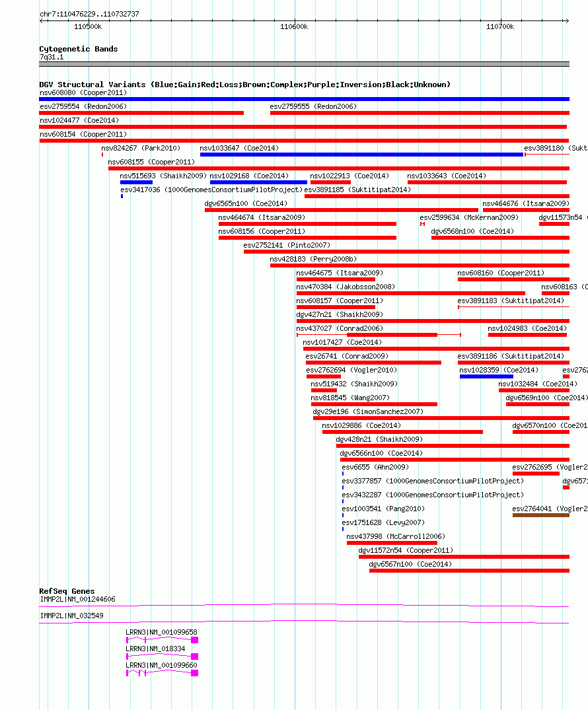Open IMMP2L|NM_001244606 gene label
The width and height of the screenshot is (588, 710).
pos(77,600)
